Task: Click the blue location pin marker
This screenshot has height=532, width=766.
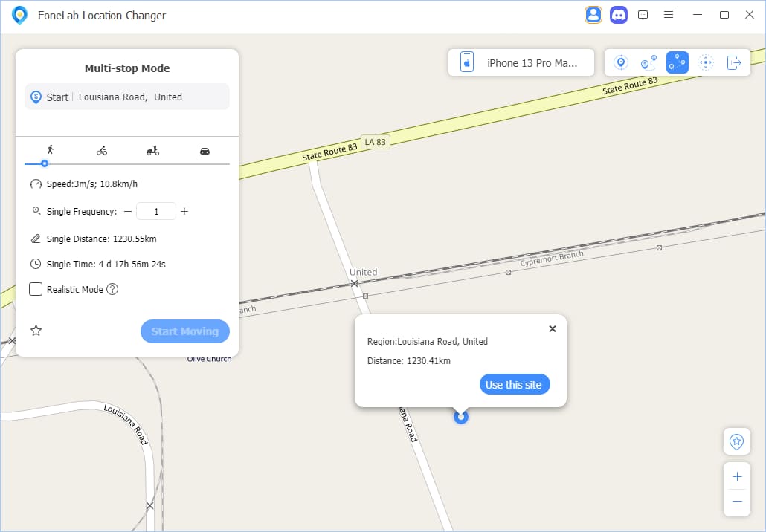Action: 460,417
